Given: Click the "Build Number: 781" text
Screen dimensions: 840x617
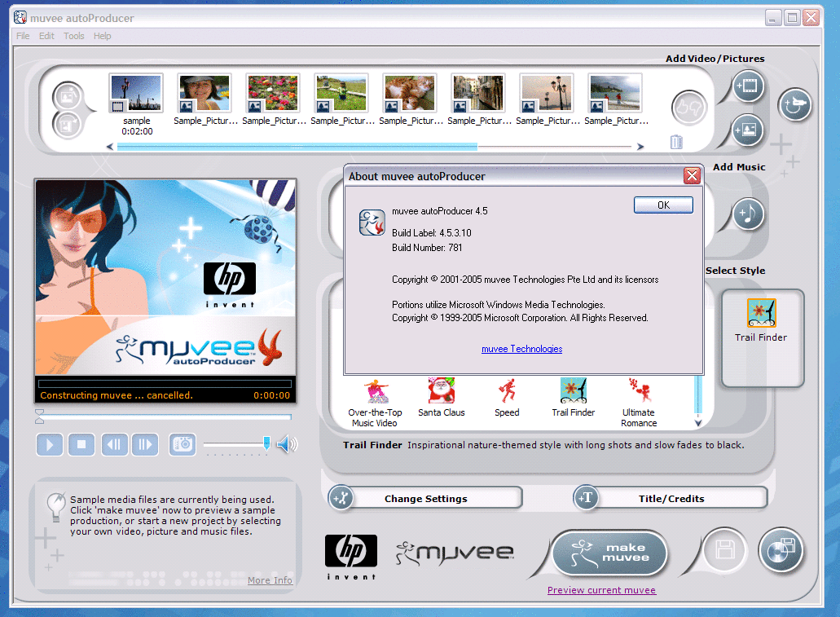Looking at the screenshot, I should point(427,248).
